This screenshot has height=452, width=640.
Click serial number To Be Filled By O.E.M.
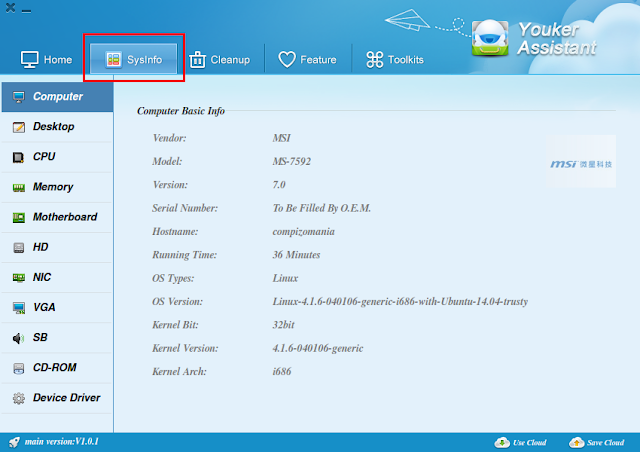coord(322,208)
